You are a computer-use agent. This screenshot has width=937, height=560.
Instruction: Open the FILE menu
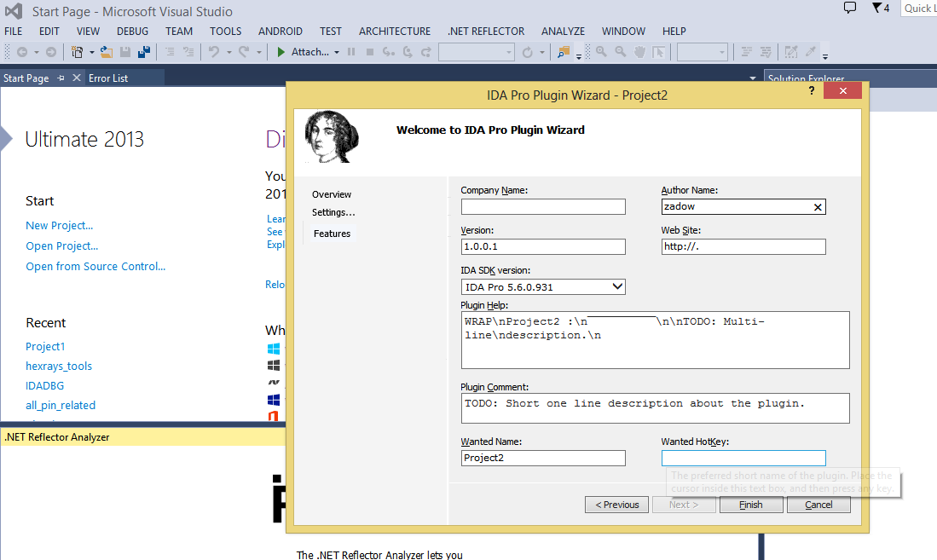[13, 31]
